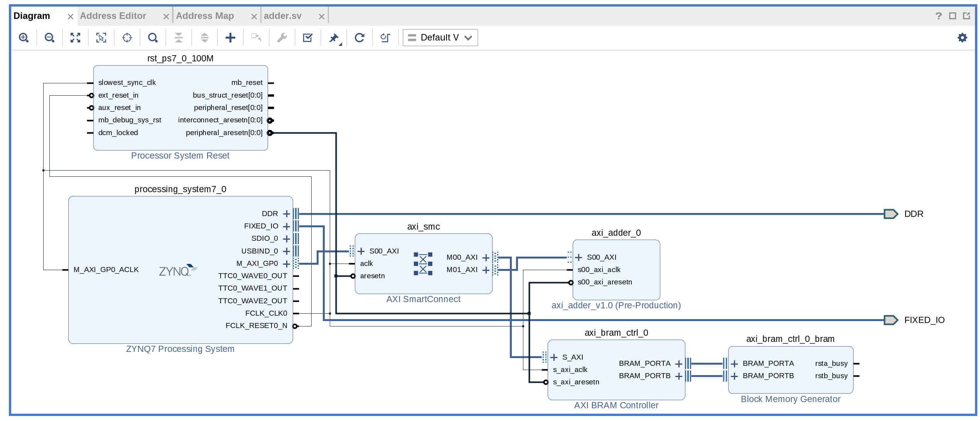Viewport: 980px width, 421px height.
Task: Select the Zoom Out tool
Action: point(49,37)
